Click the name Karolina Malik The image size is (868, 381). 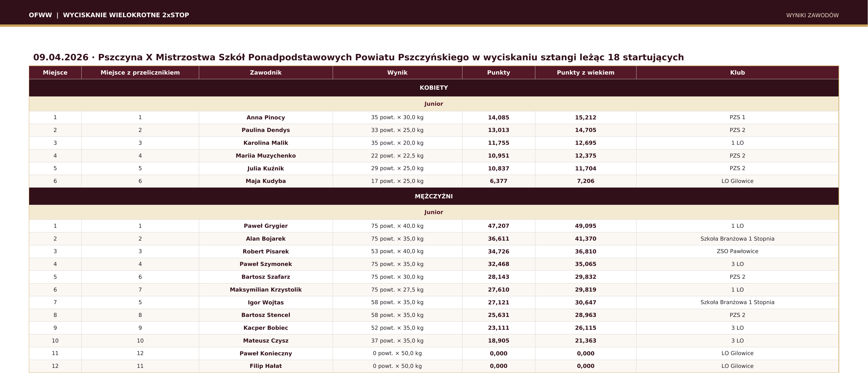[x=266, y=143]
